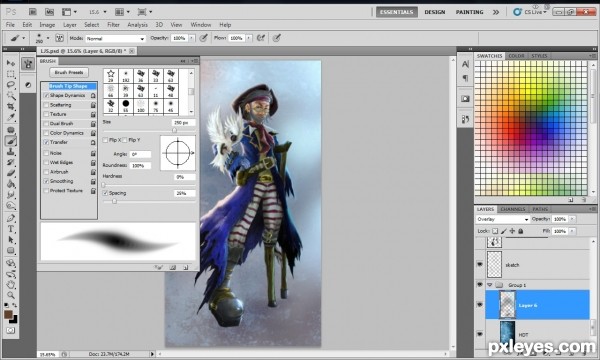Open the brush preset picker dropdown
Screen dimensions: 600x360
click(48, 38)
